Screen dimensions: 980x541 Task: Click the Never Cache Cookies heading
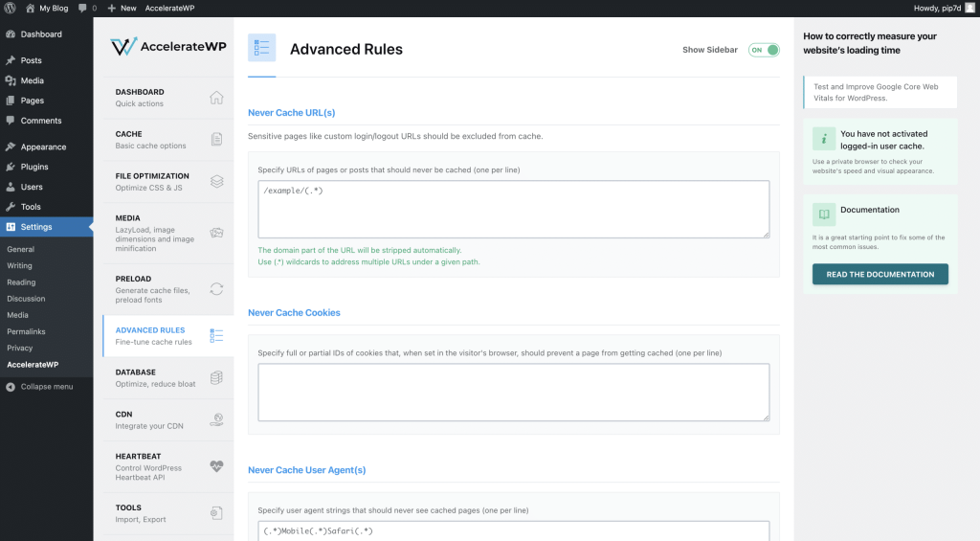click(294, 313)
